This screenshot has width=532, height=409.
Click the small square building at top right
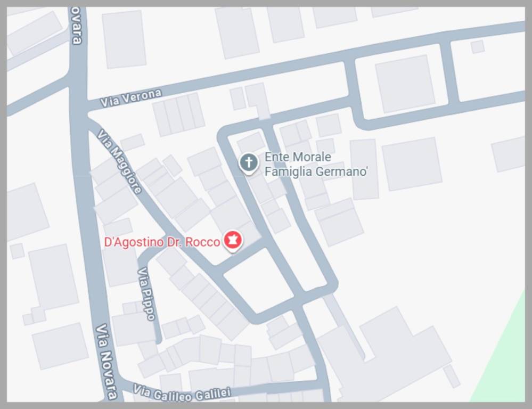[x=478, y=47]
